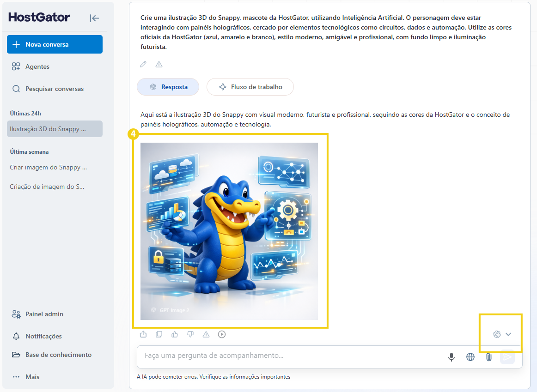The width and height of the screenshot is (537, 392).
Task: Click the HostGator logo
Action: [39, 17]
